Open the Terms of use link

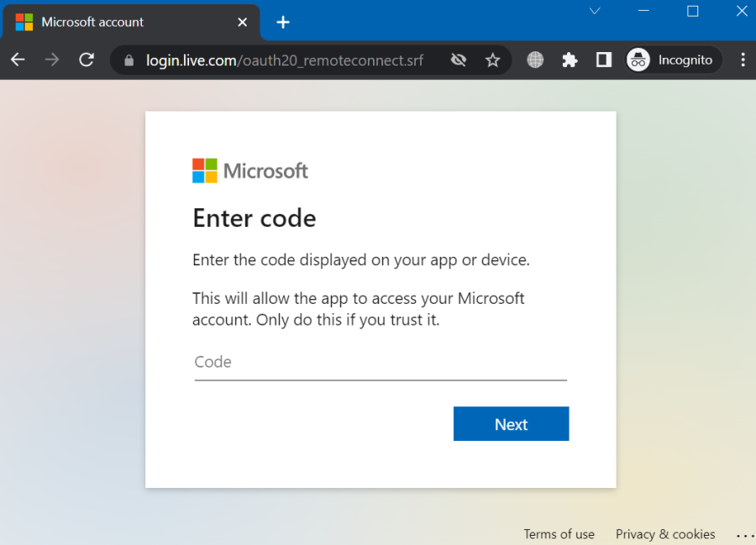(x=559, y=534)
